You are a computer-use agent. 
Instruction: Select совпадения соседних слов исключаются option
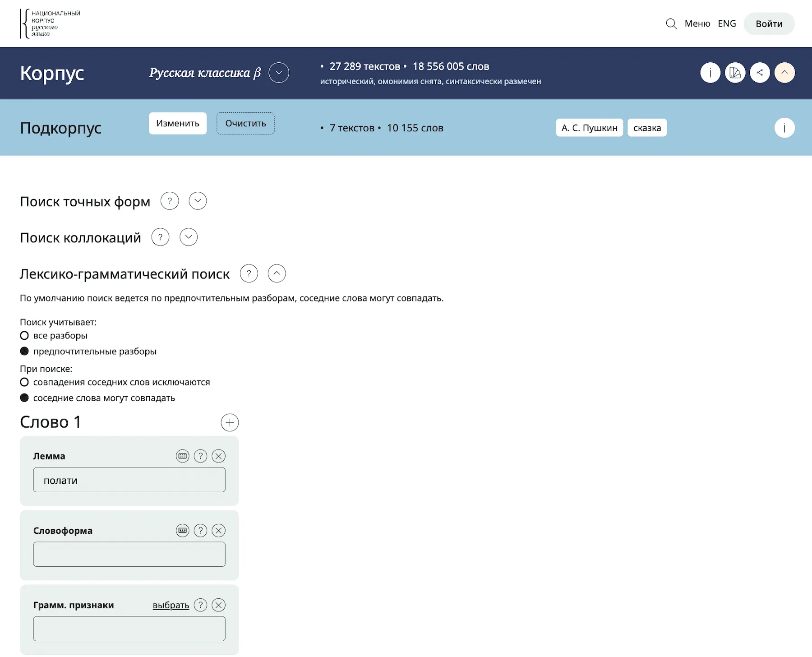pos(24,382)
